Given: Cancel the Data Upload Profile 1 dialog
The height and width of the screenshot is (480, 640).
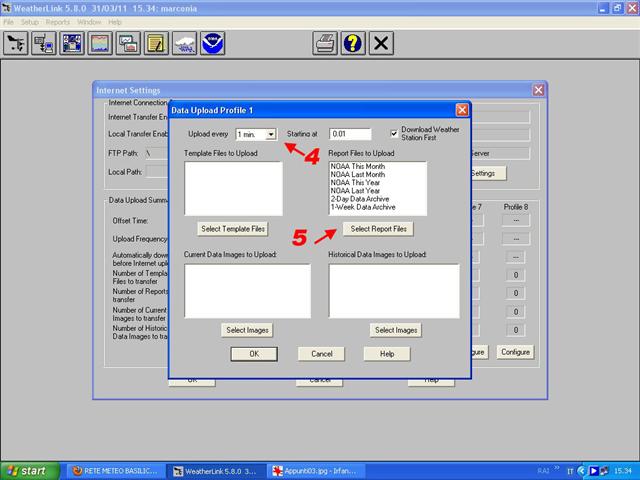Looking at the screenshot, I should [322, 354].
